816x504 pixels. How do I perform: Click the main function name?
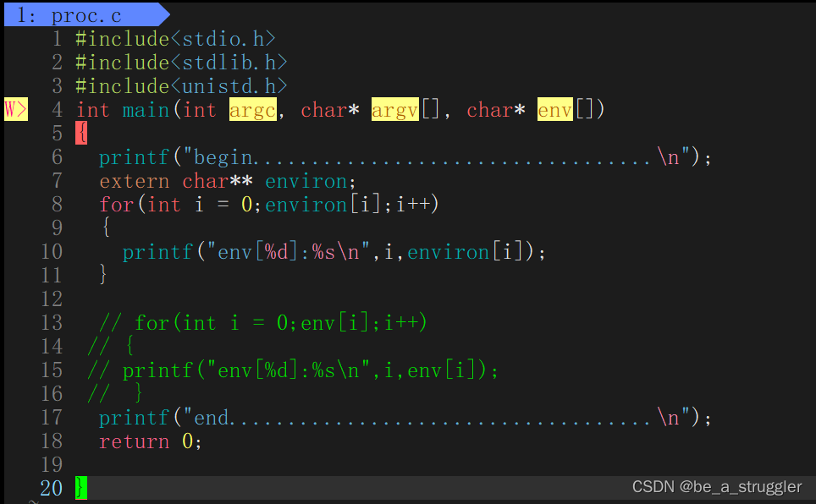(146, 110)
